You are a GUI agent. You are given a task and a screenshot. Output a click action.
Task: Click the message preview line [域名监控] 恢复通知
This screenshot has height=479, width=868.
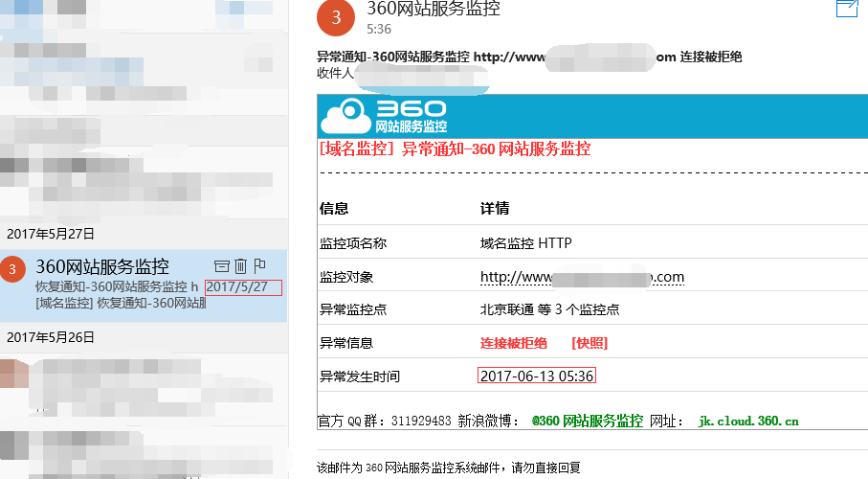tap(121, 304)
